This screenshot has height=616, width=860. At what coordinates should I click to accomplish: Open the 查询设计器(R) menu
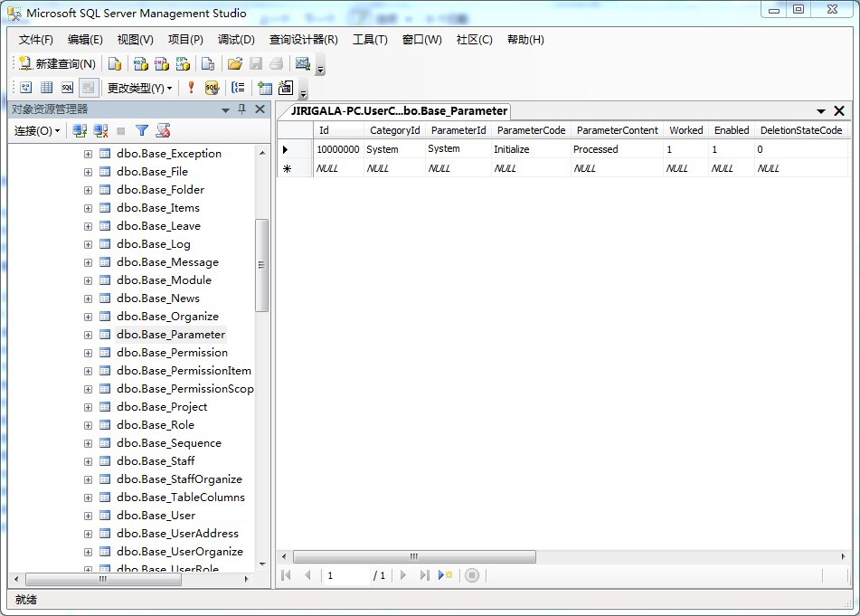[303, 40]
